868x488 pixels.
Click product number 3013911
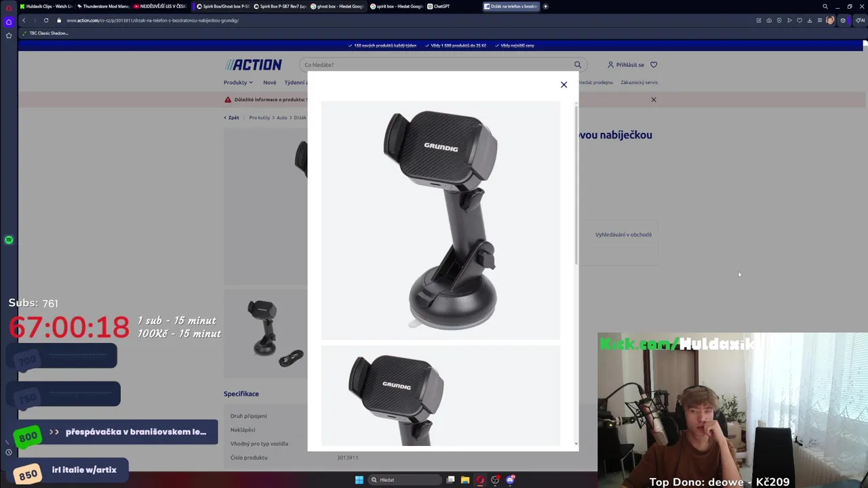click(x=347, y=457)
